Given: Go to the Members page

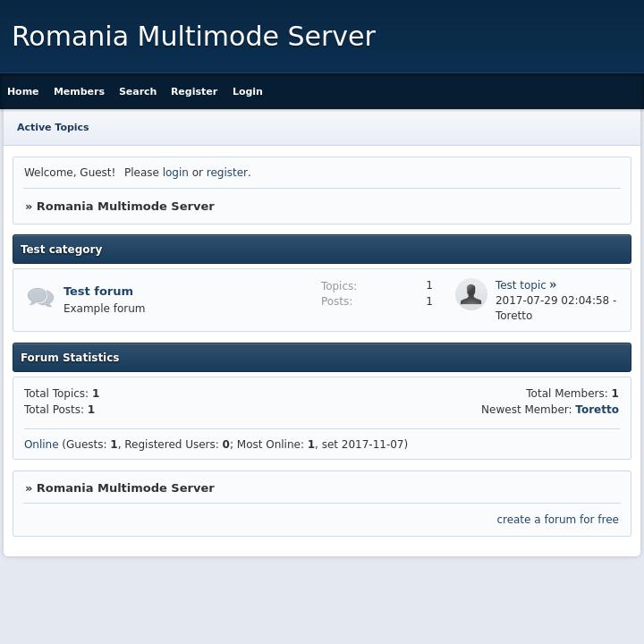Looking at the screenshot, I should tap(79, 91).
